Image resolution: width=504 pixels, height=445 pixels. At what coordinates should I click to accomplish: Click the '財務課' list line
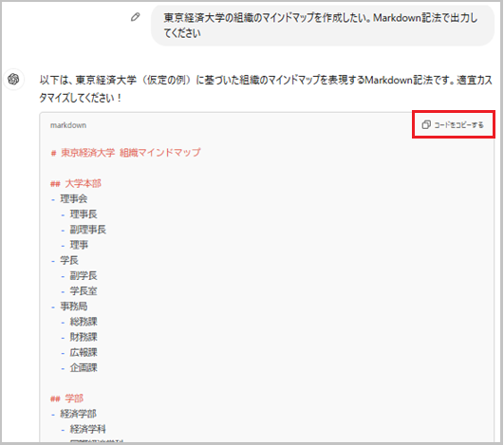pyautogui.click(x=79, y=337)
